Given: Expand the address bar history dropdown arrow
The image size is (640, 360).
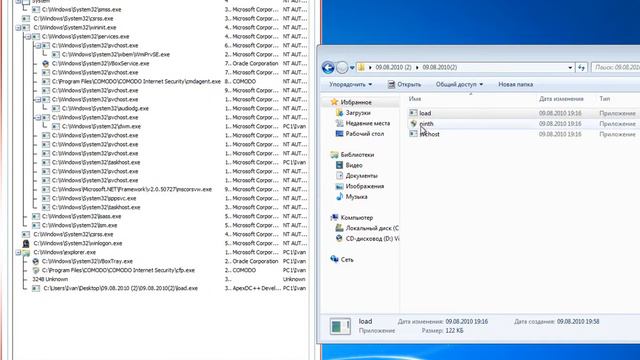Looking at the screenshot, I should [x=570, y=67].
